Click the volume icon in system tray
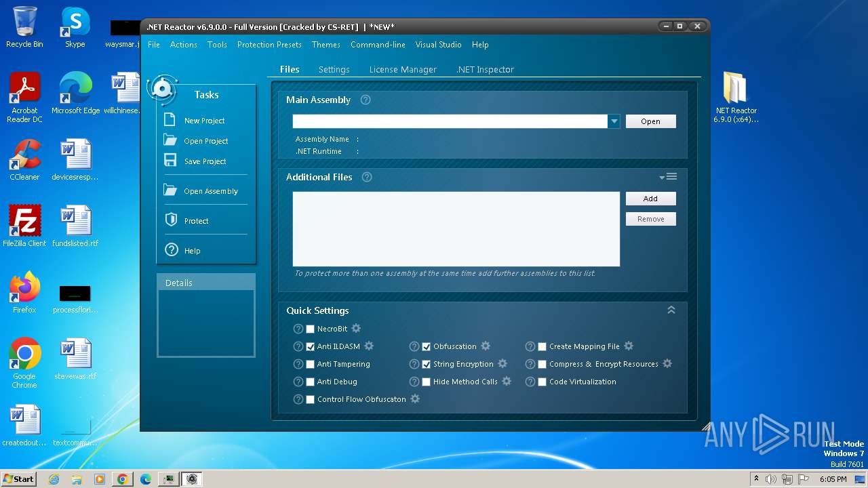The image size is (868, 488). [771, 479]
